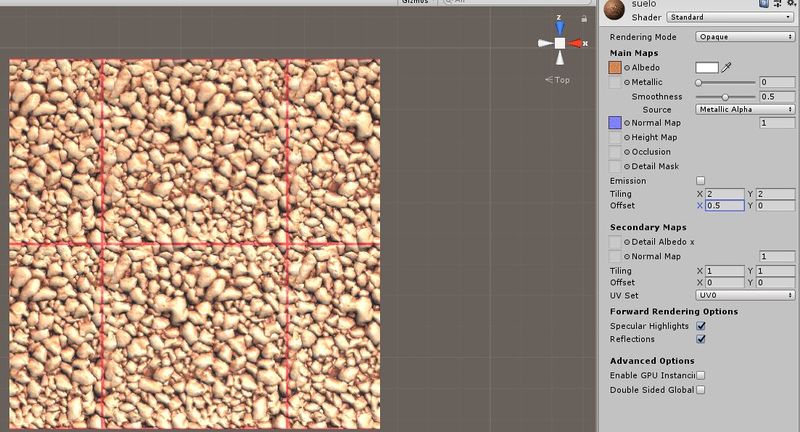
Task: Open the Source dropdown showing Metallic Alpha
Action: pyautogui.click(x=745, y=109)
